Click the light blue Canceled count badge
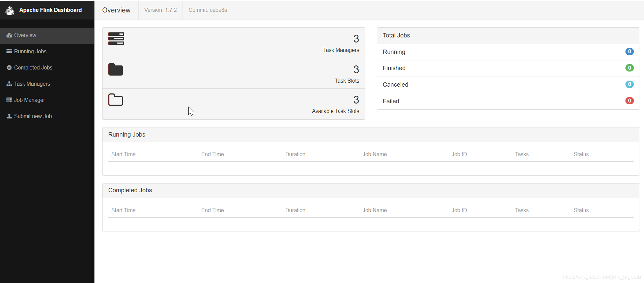Image resolution: width=644 pixels, height=283 pixels. [x=629, y=84]
